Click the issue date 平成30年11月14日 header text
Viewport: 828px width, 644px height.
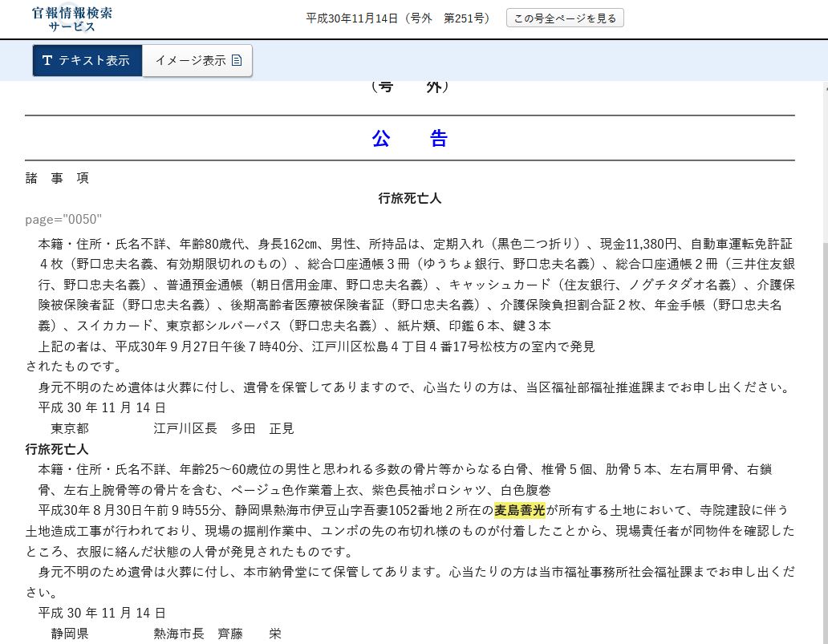pyautogui.click(x=352, y=18)
